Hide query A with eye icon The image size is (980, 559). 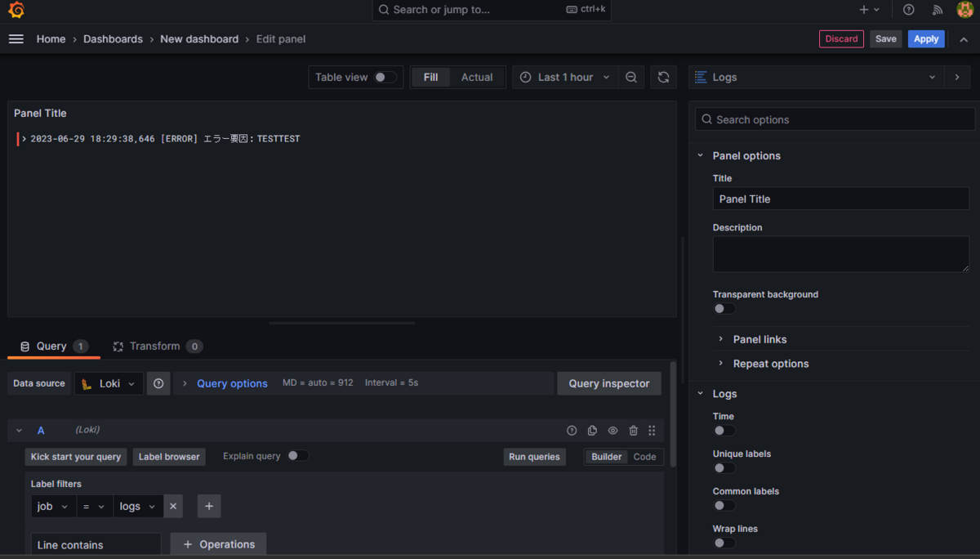(x=612, y=431)
